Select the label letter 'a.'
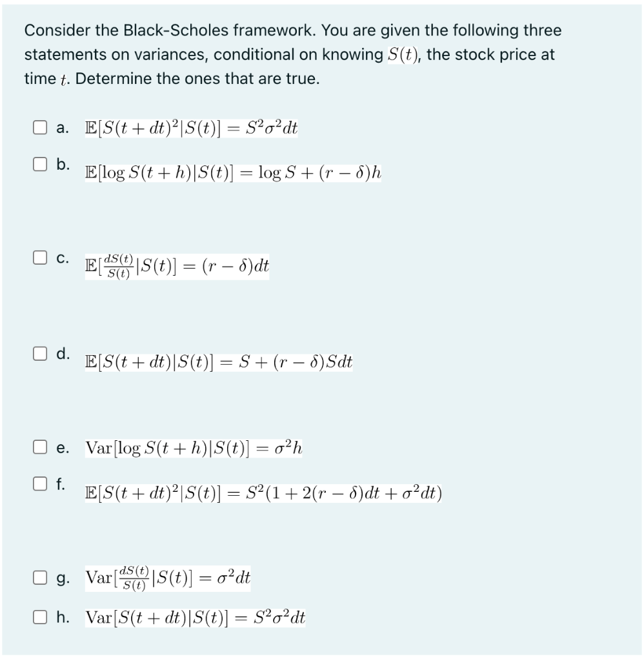Image resolution: width=644 pixels, height=661 pixels. point(61,128)
